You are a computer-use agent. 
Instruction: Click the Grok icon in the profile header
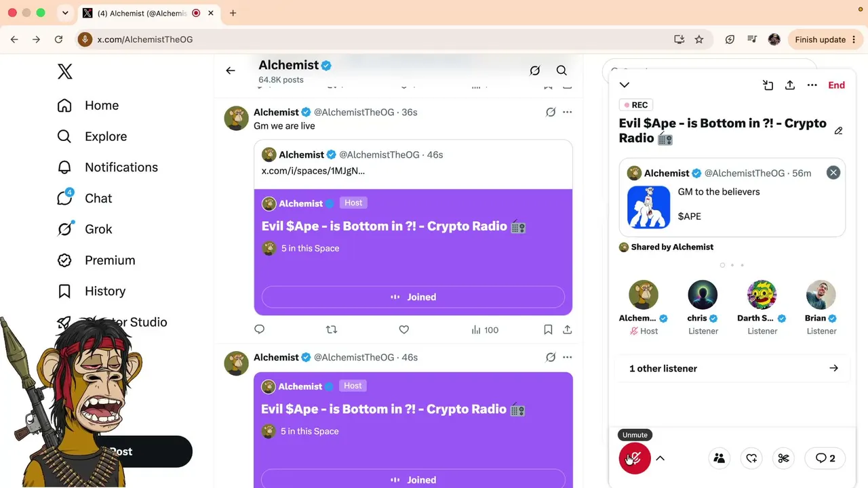click(x=535, y=70)
